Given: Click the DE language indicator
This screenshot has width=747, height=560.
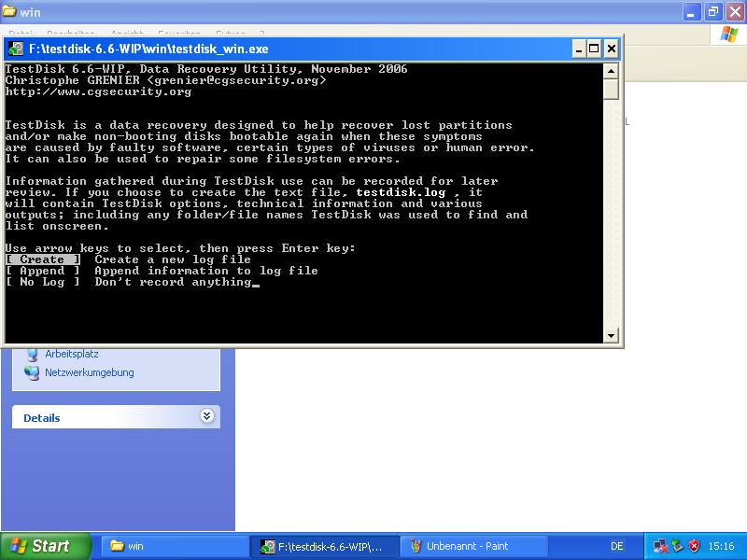Looking at the screenshot, I should point(617,546).
